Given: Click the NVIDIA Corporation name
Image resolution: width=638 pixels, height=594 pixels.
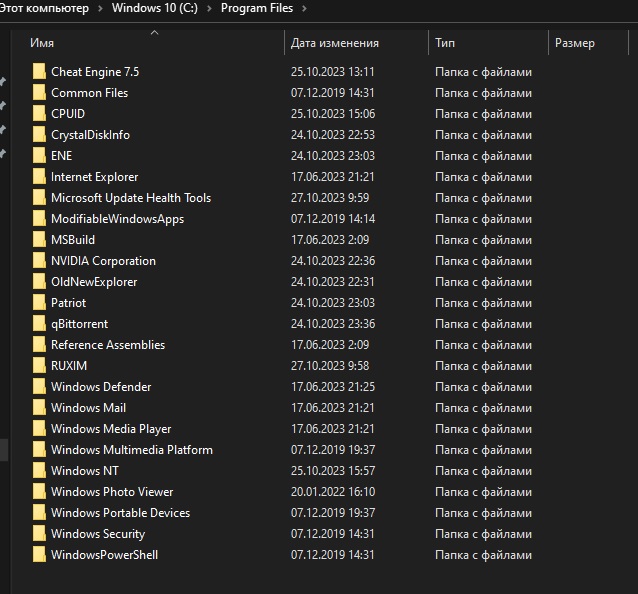Looking at the screenshot, I should click(x=103, y=261).
